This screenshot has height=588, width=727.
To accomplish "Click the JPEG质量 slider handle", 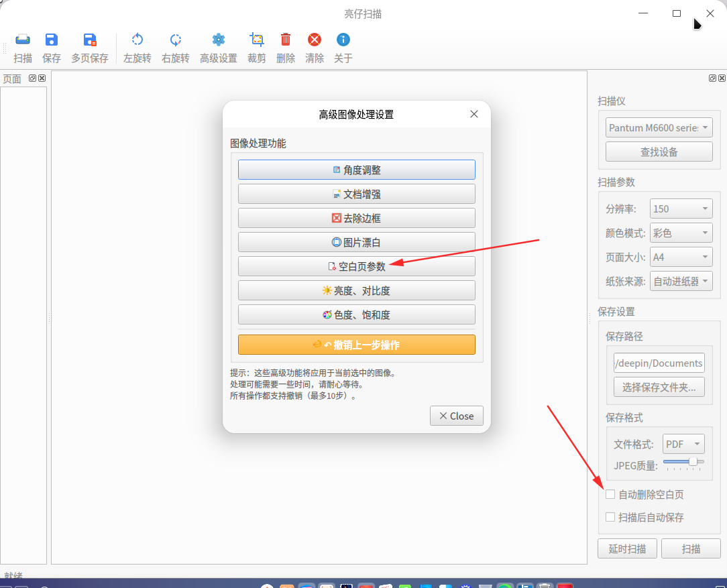I will click(693, 461).
